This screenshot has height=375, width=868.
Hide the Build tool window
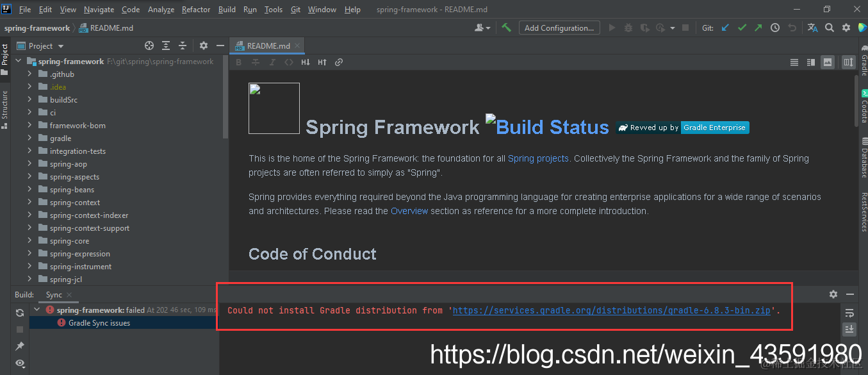point(850,294)
